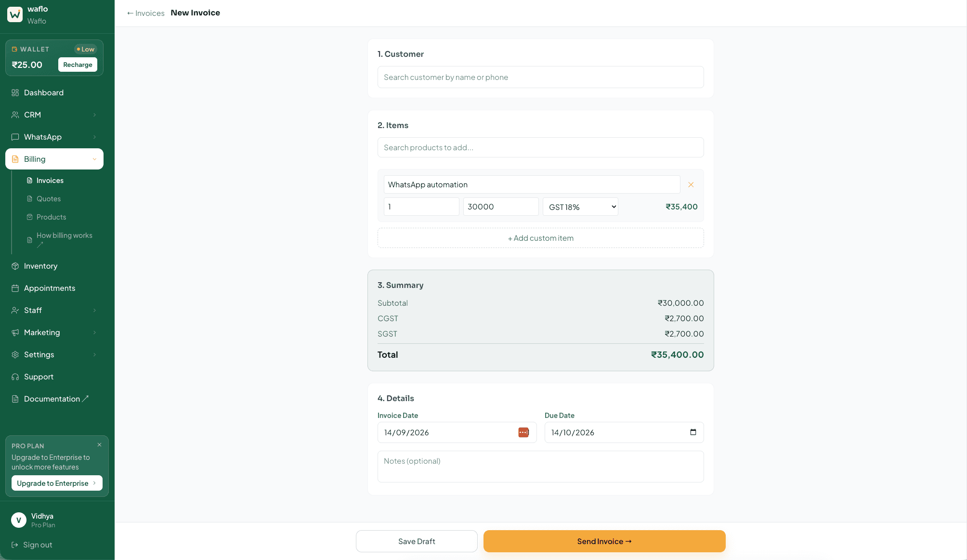This screenshot has height=560, width=967.
Task: Open the Invoice Date calendar picker icon
Action: pos(523,432)
